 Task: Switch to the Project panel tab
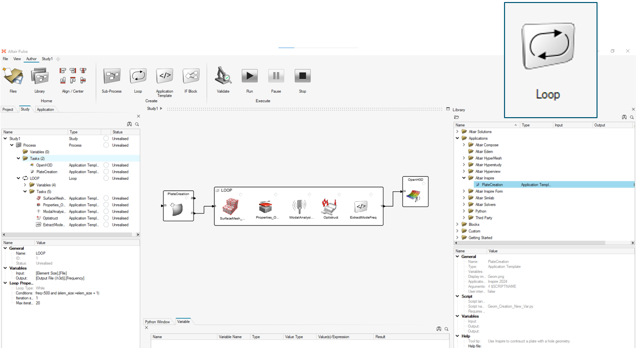click(x=8, y=109)
